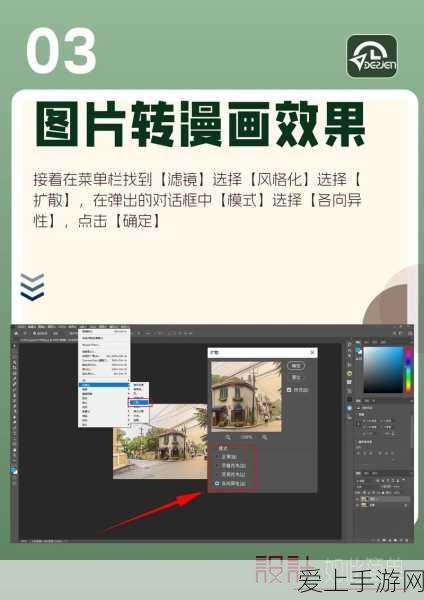Open the Filter (滤镜) menu in menu bar
Screen dimensions: 424x600
(83, 327)
